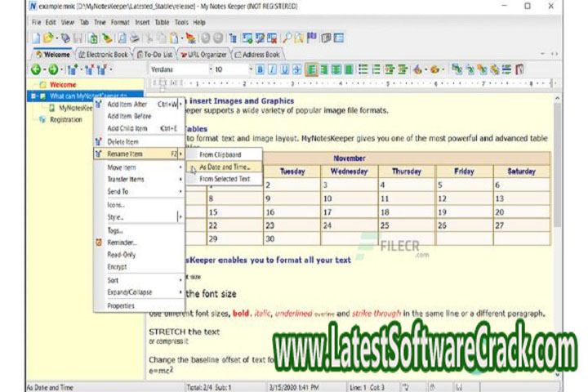Open the Verdana font name dropdown
Image resolution: width=588 pixels, height=392 pixels.
click(x=207, y=70)
